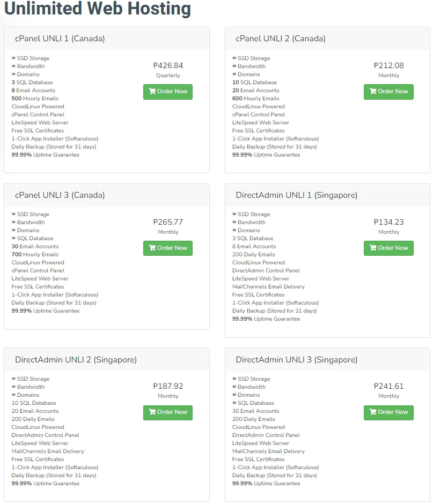Order the DirectAdmin UNLI 3 Singapore plan

[388, 413]
